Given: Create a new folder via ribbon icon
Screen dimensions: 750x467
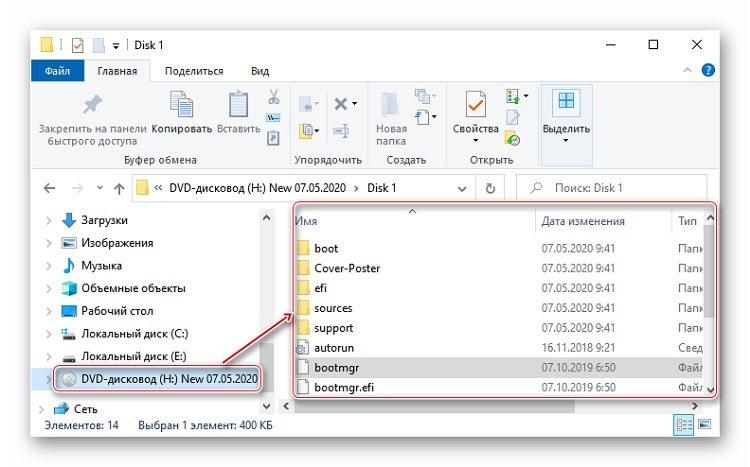Looking at the screenshot, I should click(390, 104).
